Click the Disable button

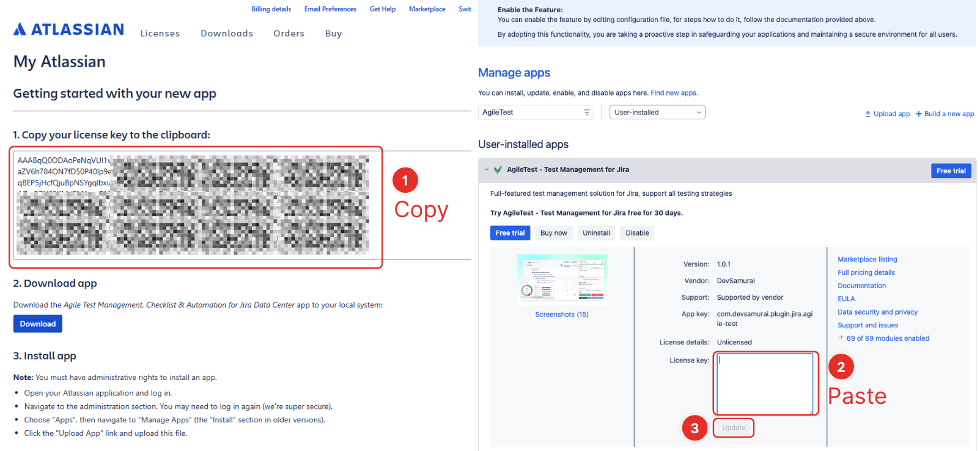tap(636, 233)
